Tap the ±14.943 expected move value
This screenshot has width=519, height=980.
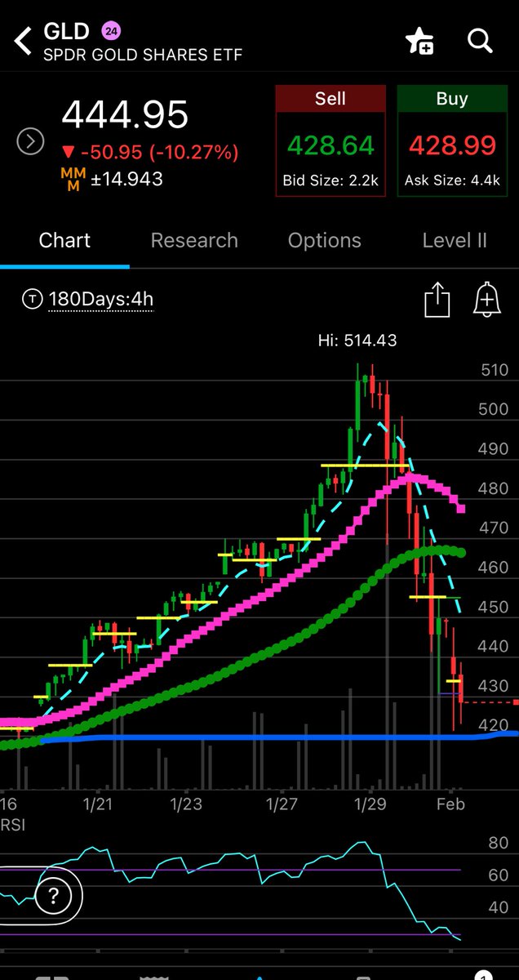[x=126, y=179]
